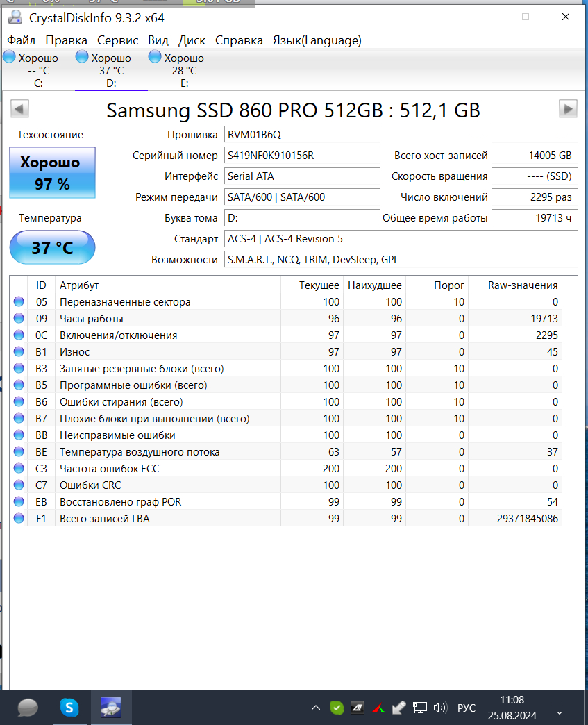Click the previous disk arrow button
This screenshot has height=725, width=588.
point(19,108)
